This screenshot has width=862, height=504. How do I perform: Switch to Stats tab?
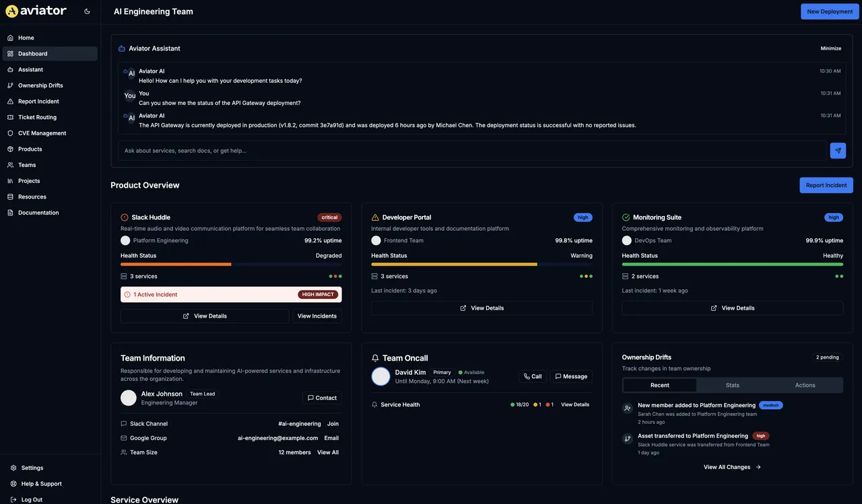[733, 386]
